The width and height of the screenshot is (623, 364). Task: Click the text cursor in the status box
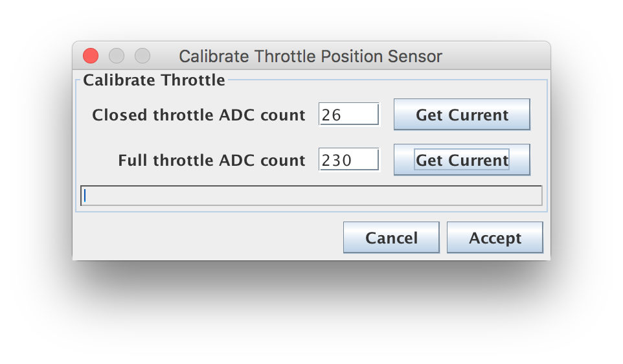(x=85, y=196)
